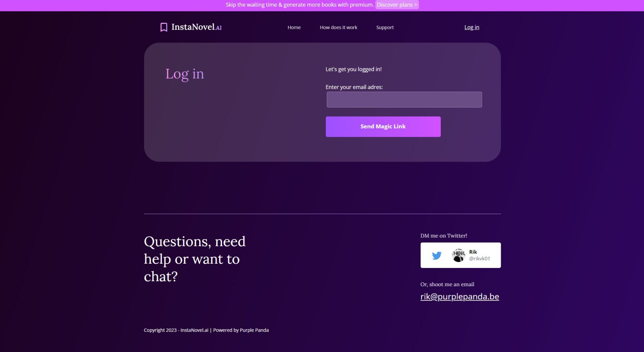
Task: Click the large 'Log in' heading
Action: (x=184, y=74)
